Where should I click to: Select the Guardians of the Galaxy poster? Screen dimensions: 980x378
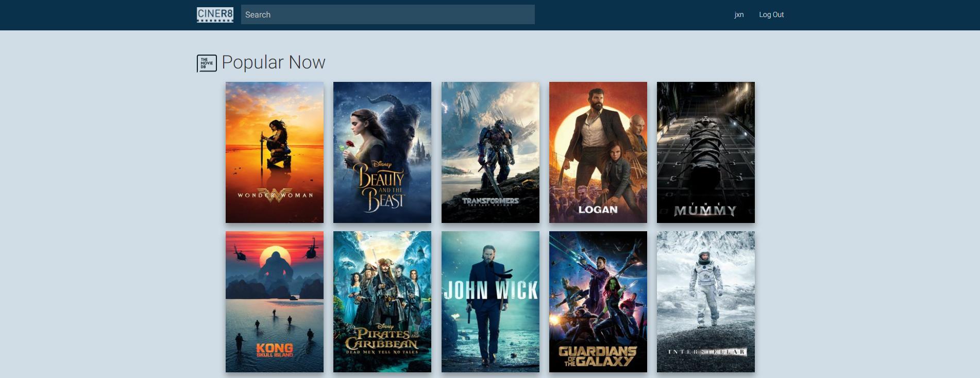[598, 302]
